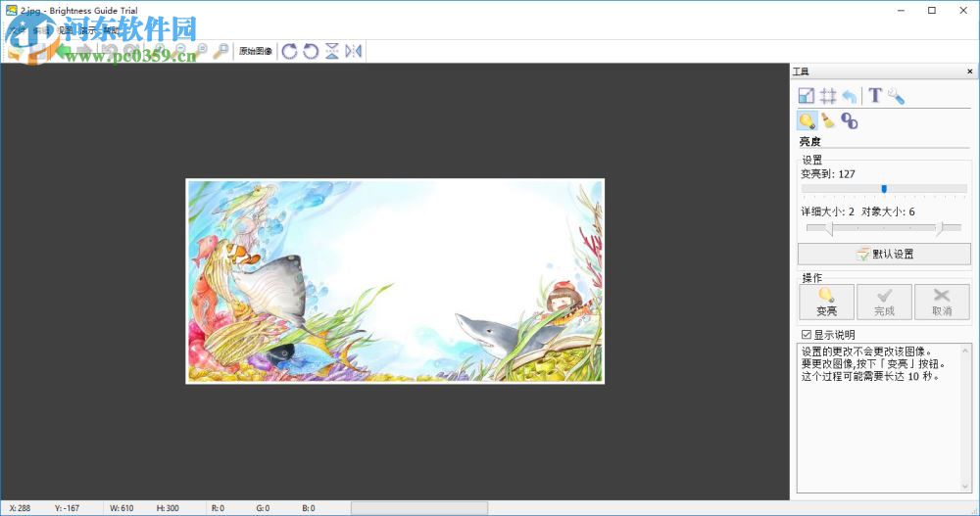
Task: Open the 帮助 menu
Action: [x=110, y=30]
